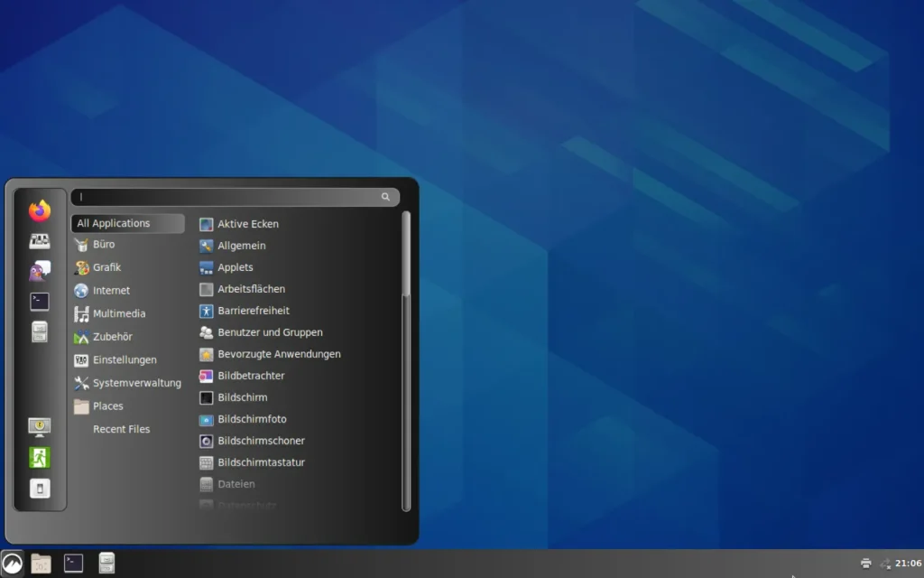Click the printer icon in system tray
This screenshot has width=924, height=578.
pos(866,564)
